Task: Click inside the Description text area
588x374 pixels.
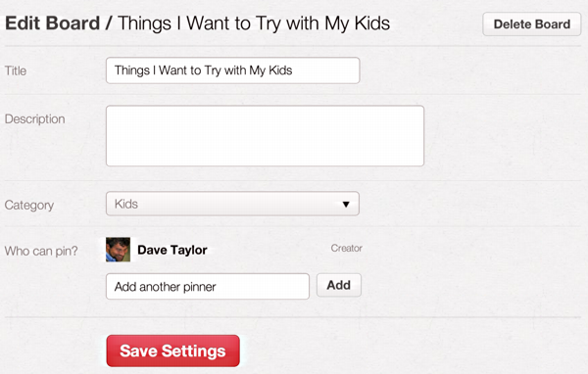Action: click(265, 136)
